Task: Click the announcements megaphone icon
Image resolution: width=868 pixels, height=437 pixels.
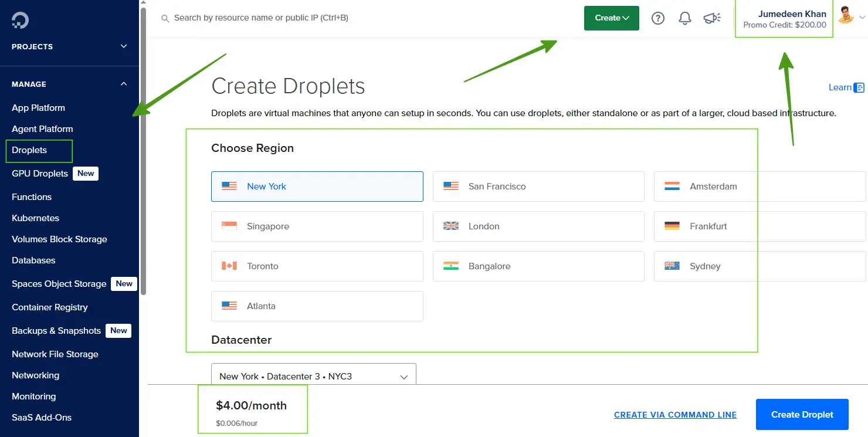Action: tap(711, 18)
